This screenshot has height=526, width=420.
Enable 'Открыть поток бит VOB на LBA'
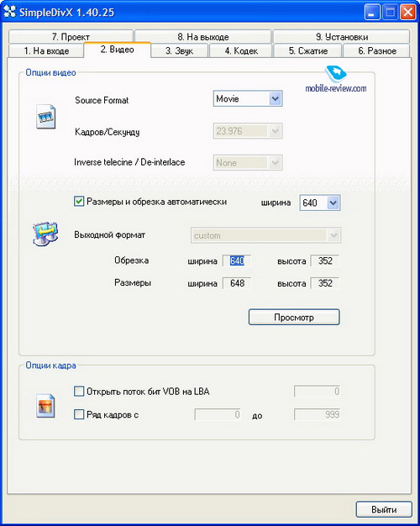(x=79, y=392)
